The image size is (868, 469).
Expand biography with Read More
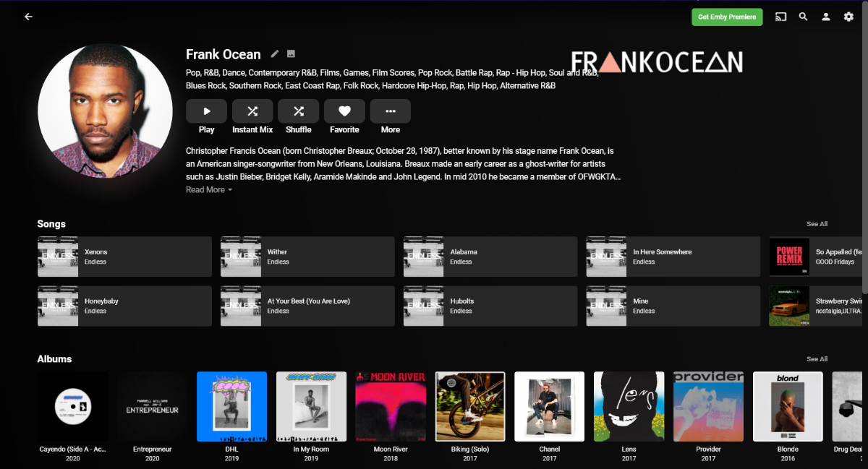pos(209,189)
